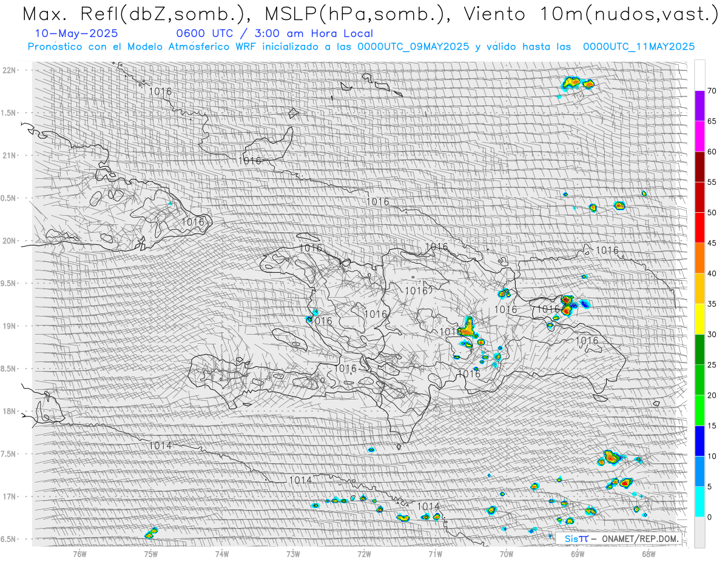The height and width of the screenshot is (562, 728).
Task: Click longitude axis label '70W'
Action: [x=506, y=554]
